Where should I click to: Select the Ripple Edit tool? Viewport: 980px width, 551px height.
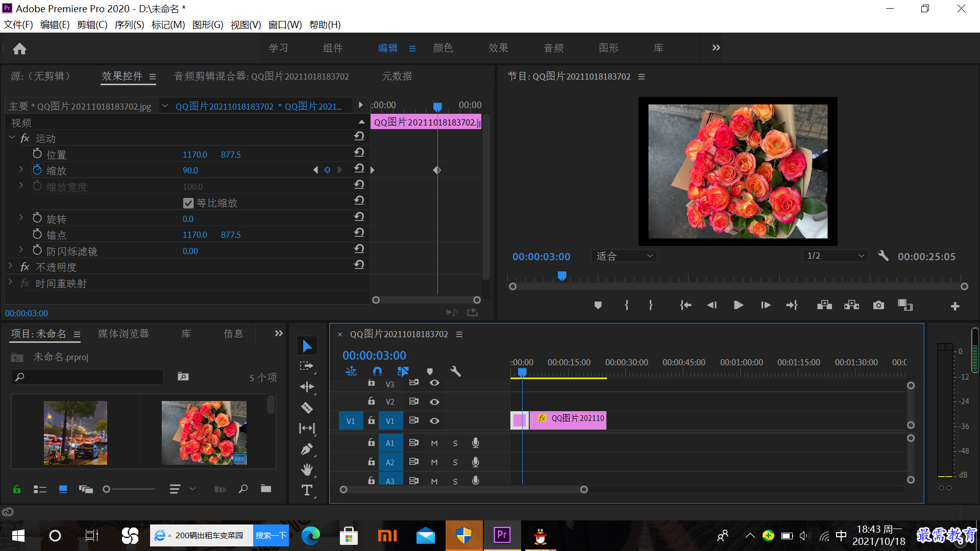point(307,387)
